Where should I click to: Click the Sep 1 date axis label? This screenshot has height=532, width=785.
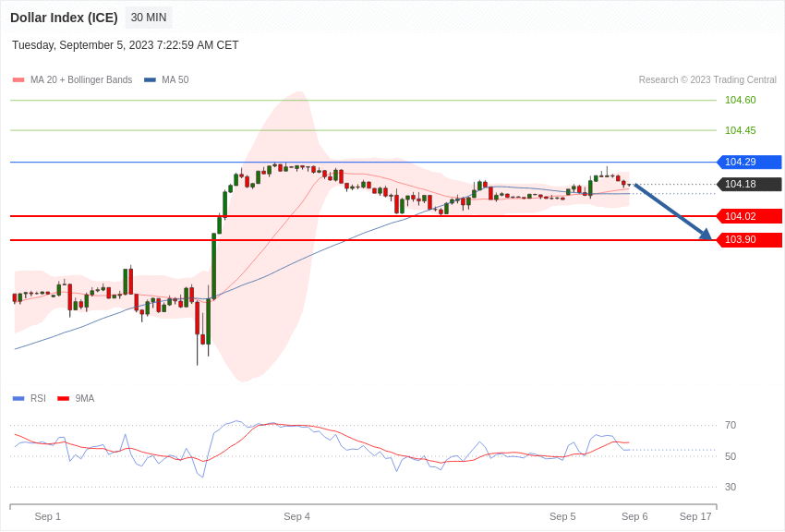coord(47,516)
